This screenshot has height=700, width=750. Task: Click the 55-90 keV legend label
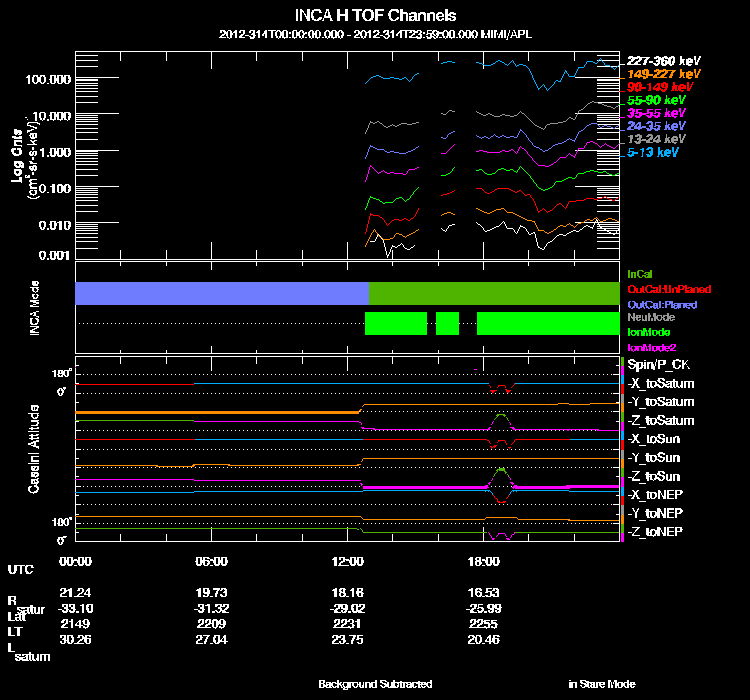click(x=656, y=100)
